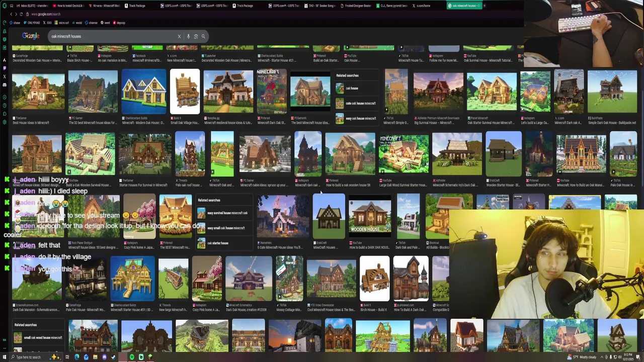This screenshot has height=362, width=644.
Task: Open a new browser tab
Action: (485, 6)
